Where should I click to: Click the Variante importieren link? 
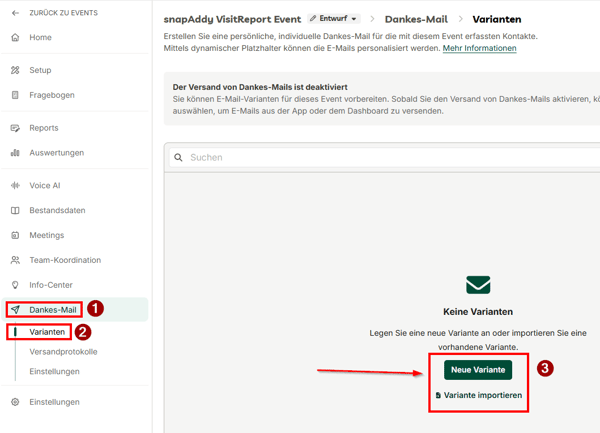(x=478, y=396)
